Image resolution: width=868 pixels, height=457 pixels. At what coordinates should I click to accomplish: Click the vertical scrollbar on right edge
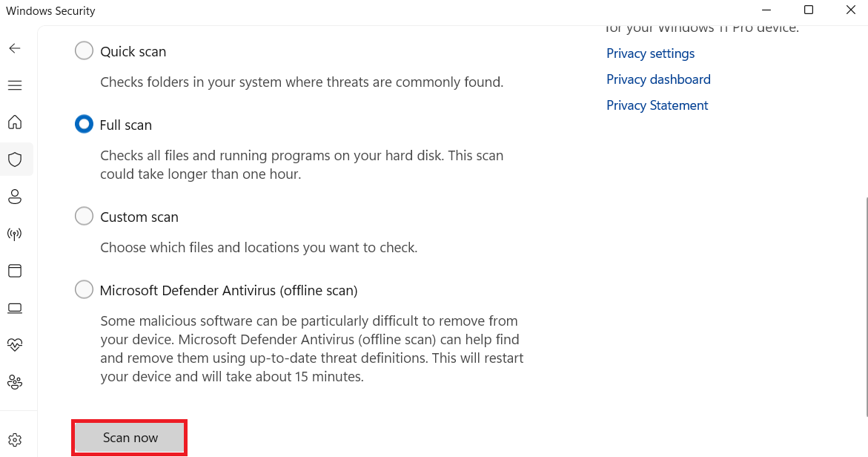coord(867,306)
